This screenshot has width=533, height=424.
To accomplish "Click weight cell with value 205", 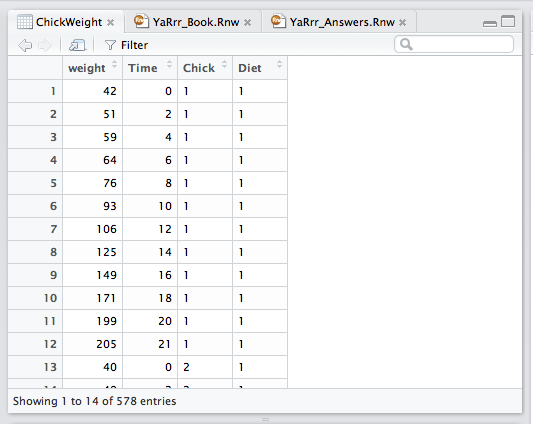I will [x=92, y=344].
